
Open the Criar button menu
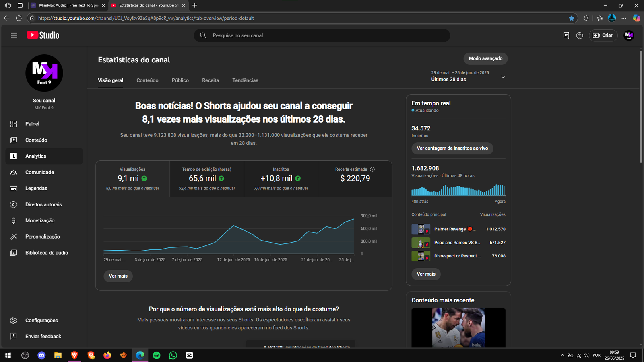point(603,35)
